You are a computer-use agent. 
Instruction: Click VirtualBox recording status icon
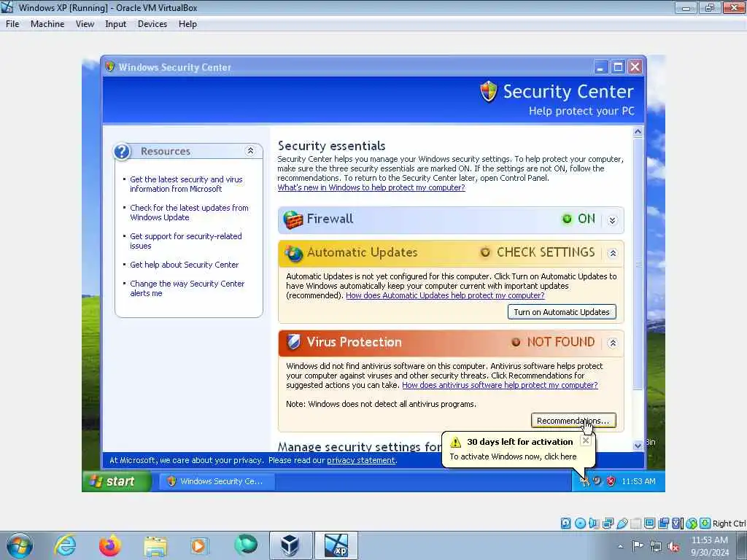[x=664, y=524]
